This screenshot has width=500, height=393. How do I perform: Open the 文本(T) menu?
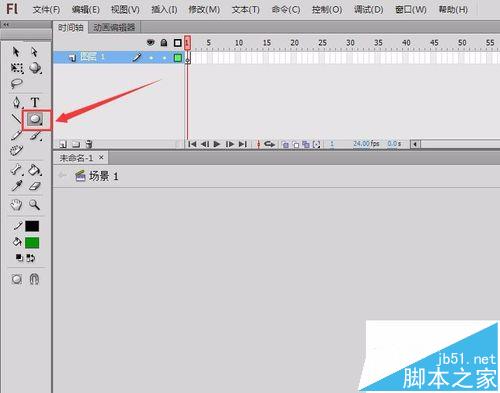(x=246, y=9)
